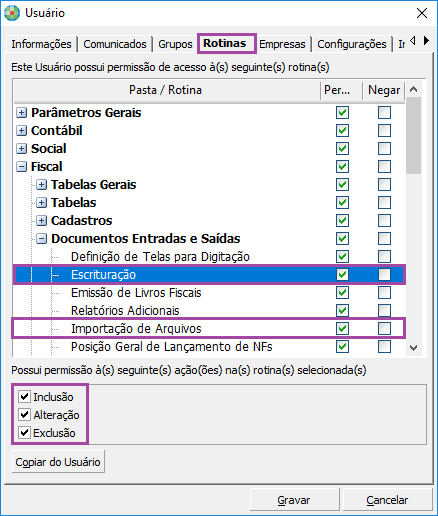Screen dimensions: 438x516
Task: Collapse Documentos Entradas e Saídas node
Action: (41, 239)
